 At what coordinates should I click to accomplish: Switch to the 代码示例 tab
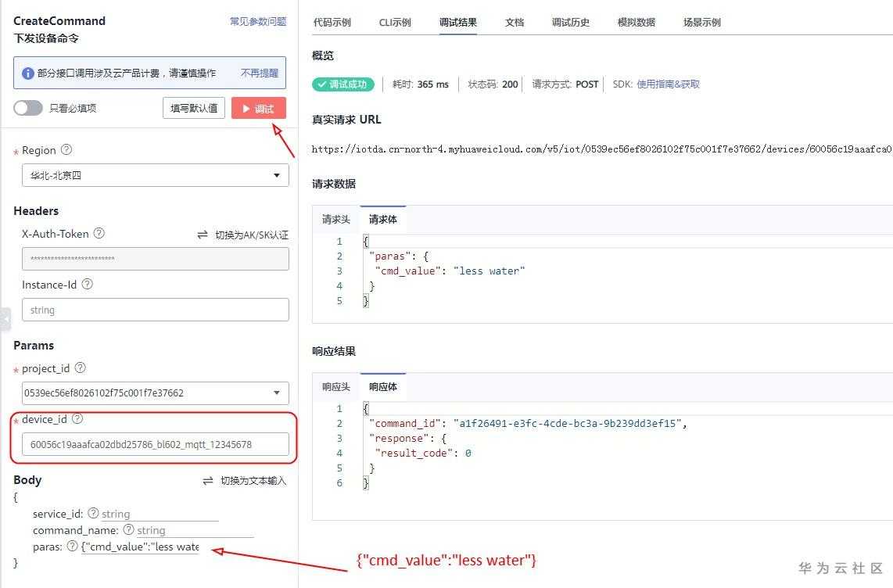coord(332,23)
